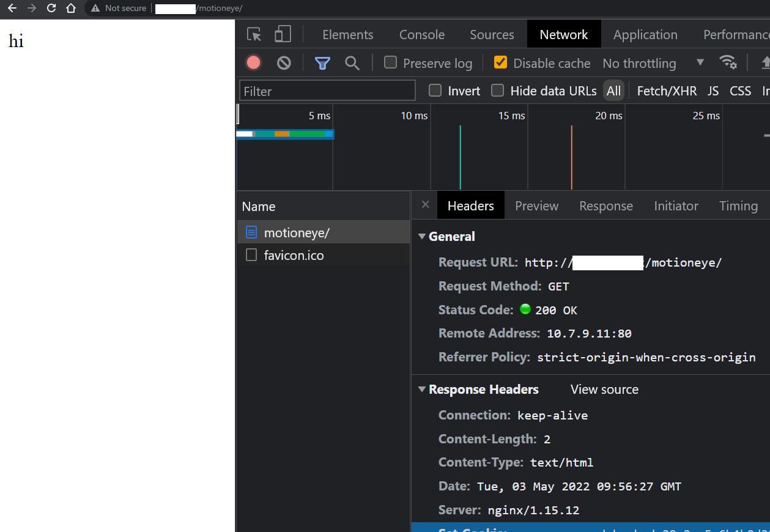Screen dimensions: 770x532
Task: Switch to the Elements tab
Action: [347, 34]
